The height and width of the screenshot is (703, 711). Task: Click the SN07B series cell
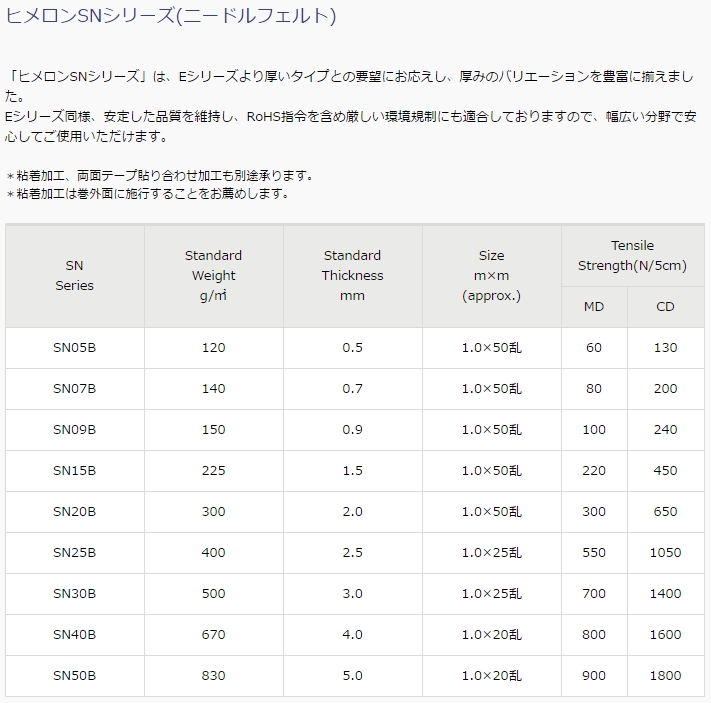point(74,389)
